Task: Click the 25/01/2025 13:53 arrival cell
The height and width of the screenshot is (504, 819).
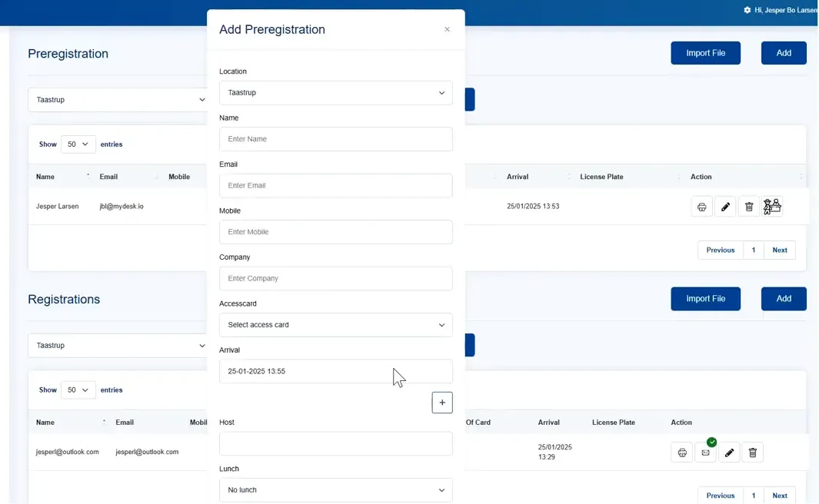Action: 533,207
